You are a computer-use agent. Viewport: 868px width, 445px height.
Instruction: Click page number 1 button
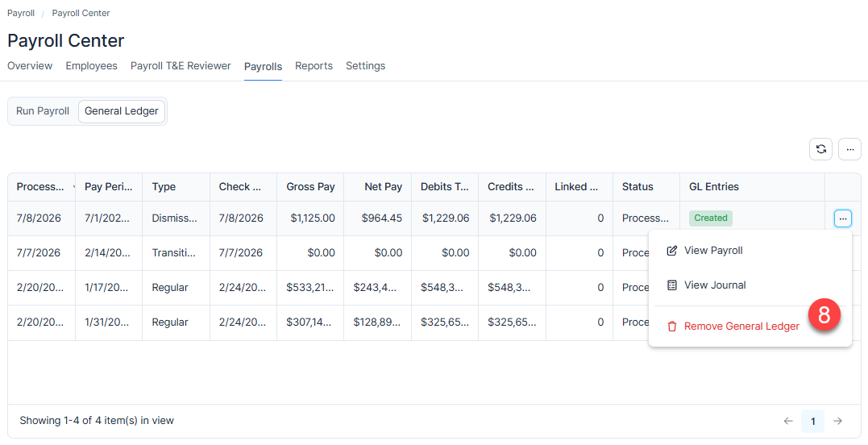pyautogui.click(x=812, y=421)
